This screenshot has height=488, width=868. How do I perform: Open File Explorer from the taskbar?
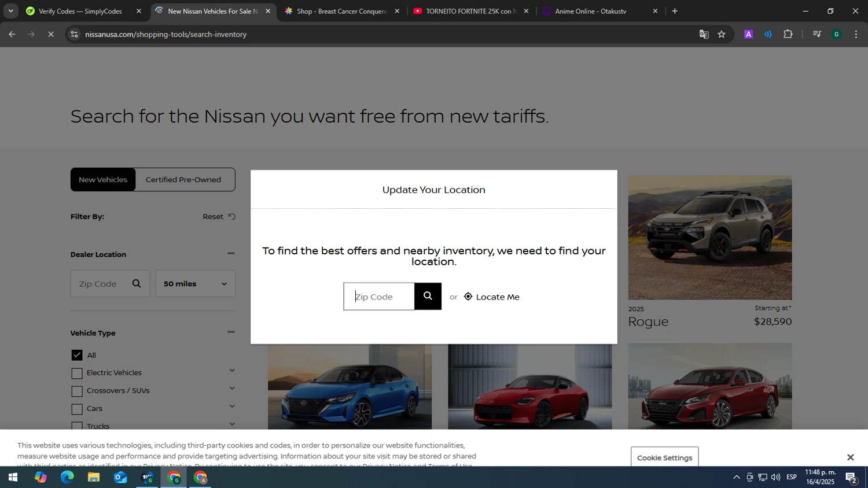coord(94,478)
